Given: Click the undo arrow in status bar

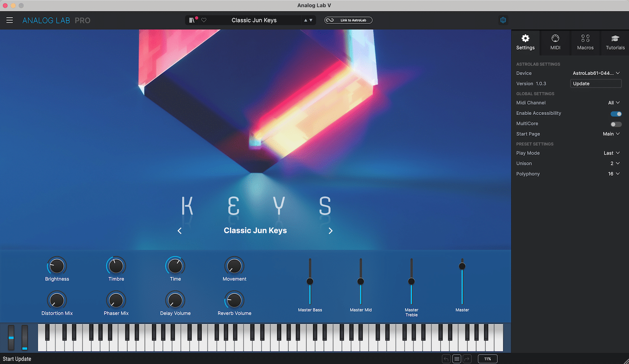Looking at the screenshot, I should 446,359.
